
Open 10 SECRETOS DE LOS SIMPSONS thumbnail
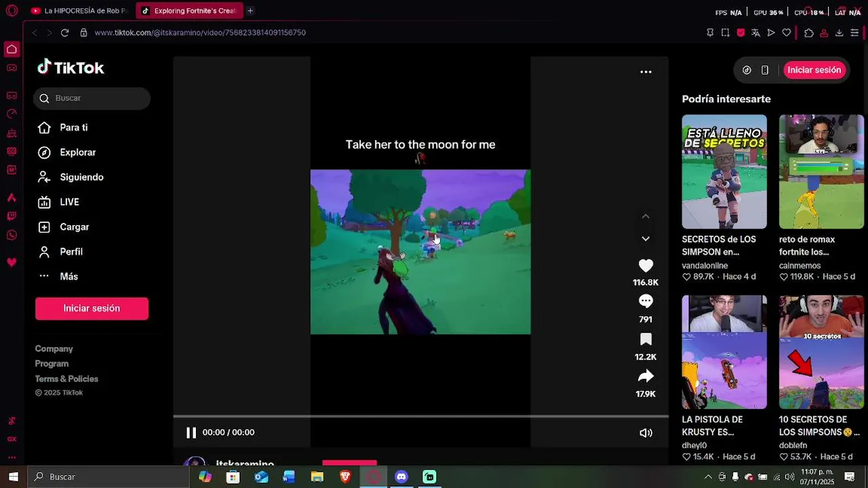(821, 352)
